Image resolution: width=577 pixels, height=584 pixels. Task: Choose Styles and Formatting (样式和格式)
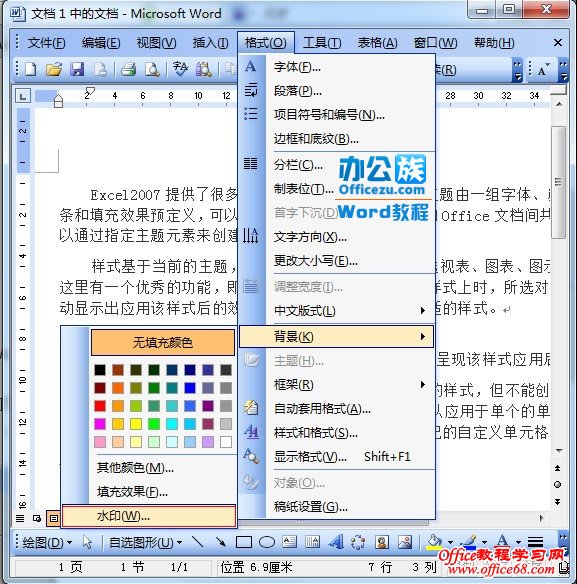coord(337,433)
